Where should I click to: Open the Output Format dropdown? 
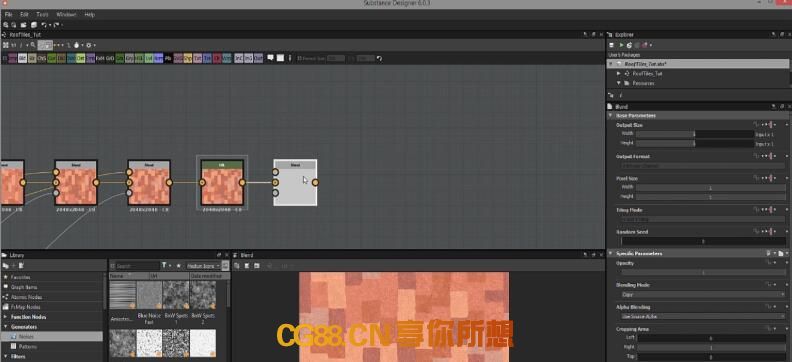pos(703,166)
